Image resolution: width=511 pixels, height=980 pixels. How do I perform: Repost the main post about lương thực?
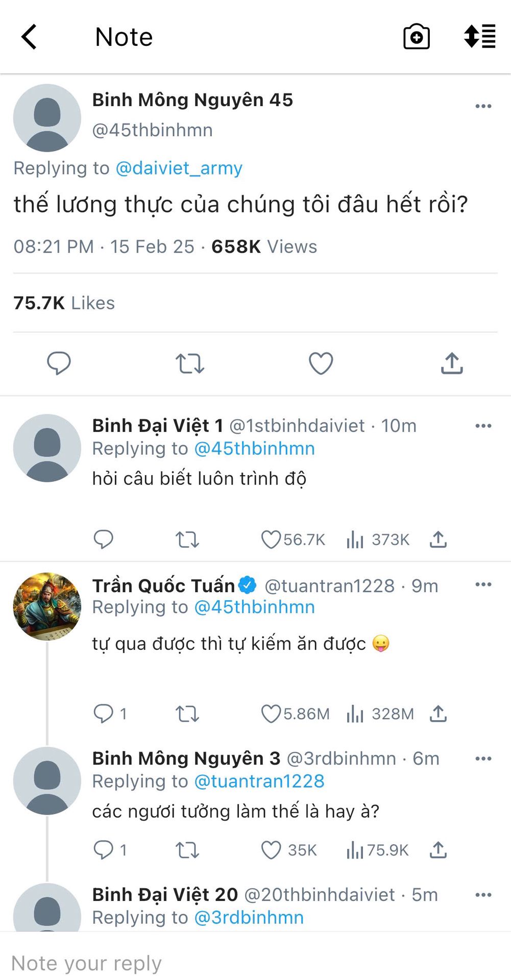point(189,364)
